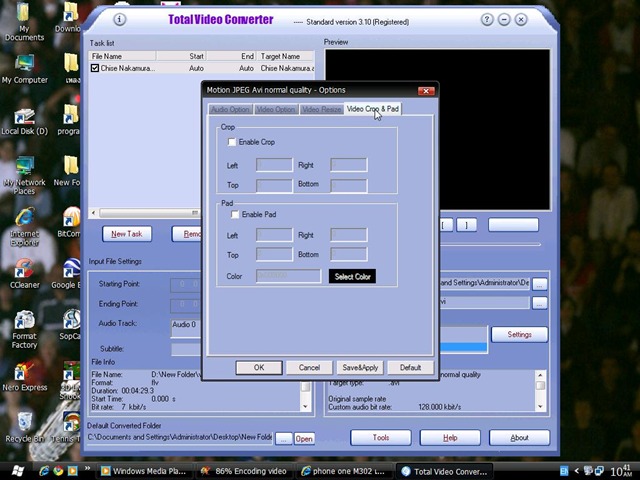Click the New Task button
This screenshot has height=480, width=640.
tap(127, 234)
